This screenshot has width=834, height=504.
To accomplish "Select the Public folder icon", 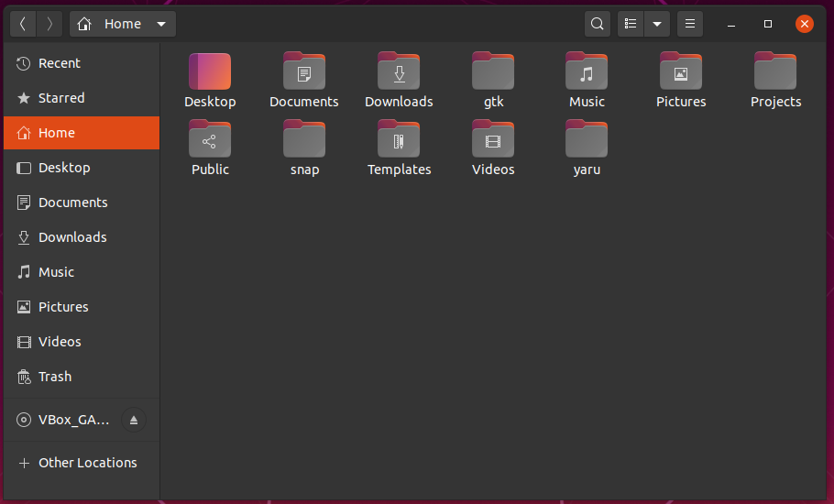I will coord(210,139).
